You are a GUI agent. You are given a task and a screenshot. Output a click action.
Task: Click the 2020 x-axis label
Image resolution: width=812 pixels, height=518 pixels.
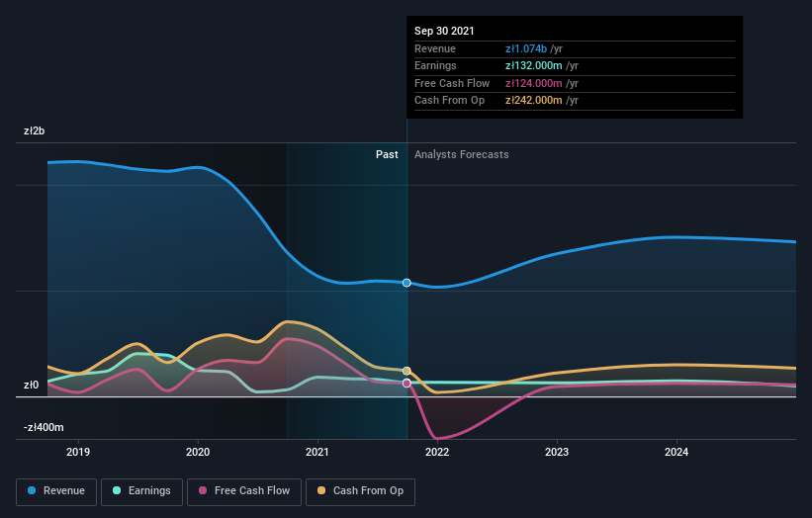[x=198, y=452]
